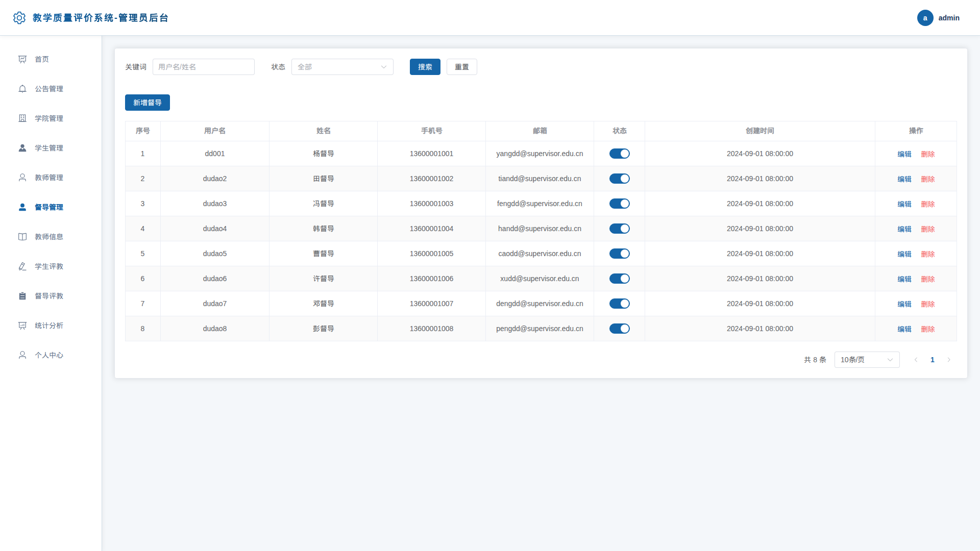The width and height of the screenshot is (980, 551).
Task: Open 首页 in sidebar
Action: (x=51, y=59)
